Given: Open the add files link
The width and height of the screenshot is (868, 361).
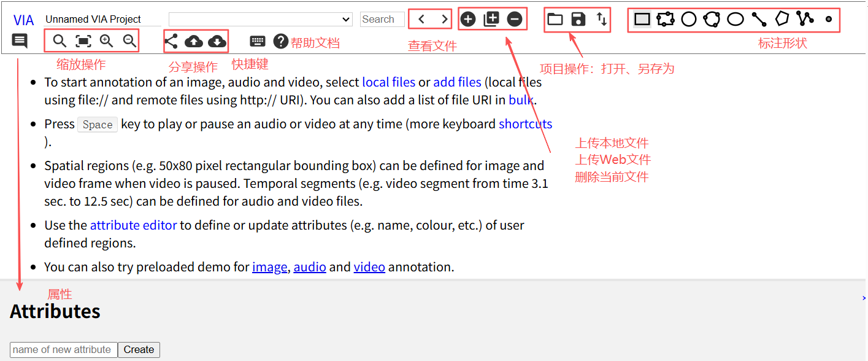Looking at the screenshot, I should 458,82.
